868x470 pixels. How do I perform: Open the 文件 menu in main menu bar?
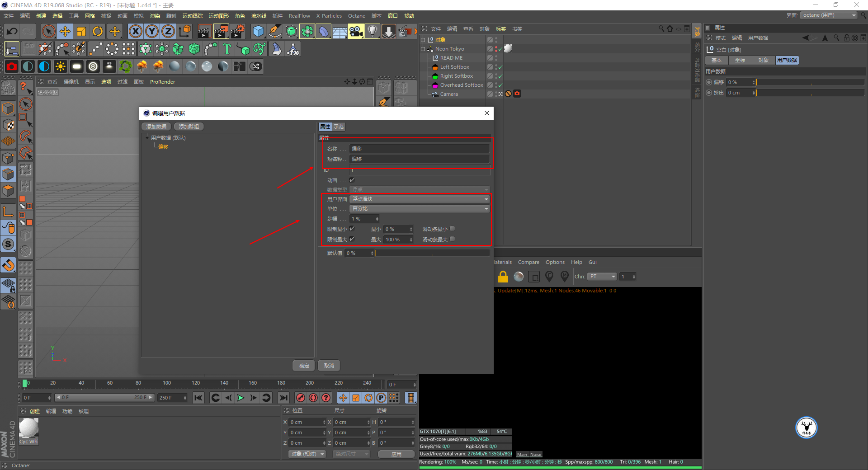(x=9, y=16)
